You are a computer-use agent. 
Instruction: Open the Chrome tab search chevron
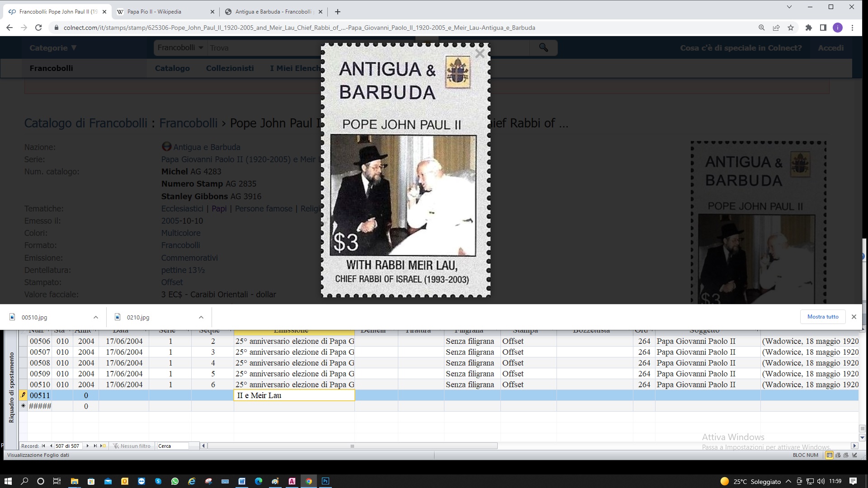coord(789,7)
